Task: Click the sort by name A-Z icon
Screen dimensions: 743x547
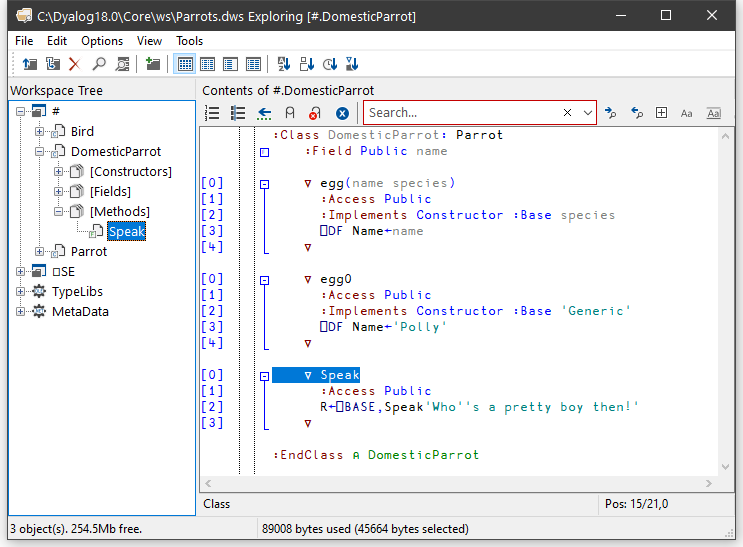Action: click(x=283, y=65)
